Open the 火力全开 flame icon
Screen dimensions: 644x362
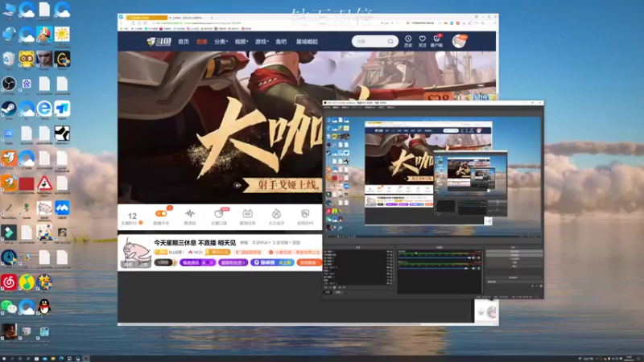point(276,214)
